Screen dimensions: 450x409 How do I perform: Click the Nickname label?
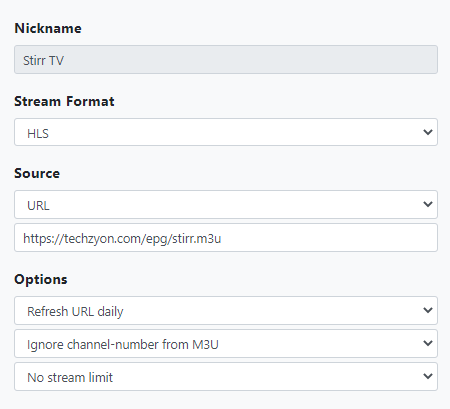[x=48, y=28]
